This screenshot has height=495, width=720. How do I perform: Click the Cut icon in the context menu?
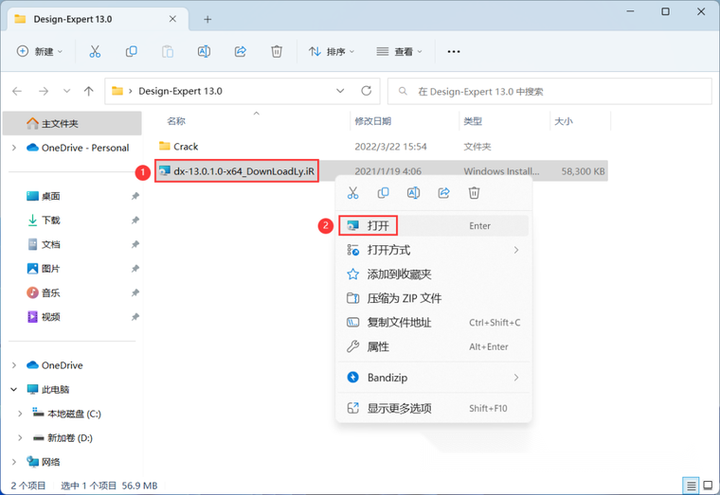353,193
